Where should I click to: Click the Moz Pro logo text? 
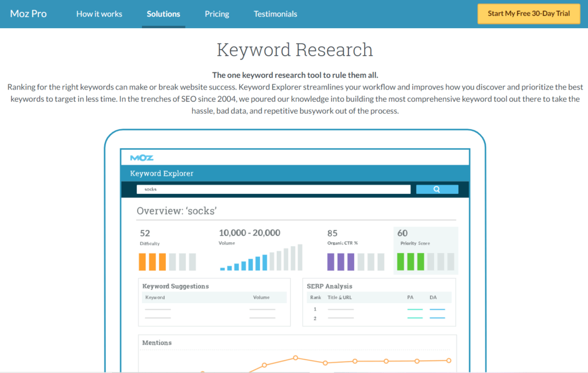29,14
